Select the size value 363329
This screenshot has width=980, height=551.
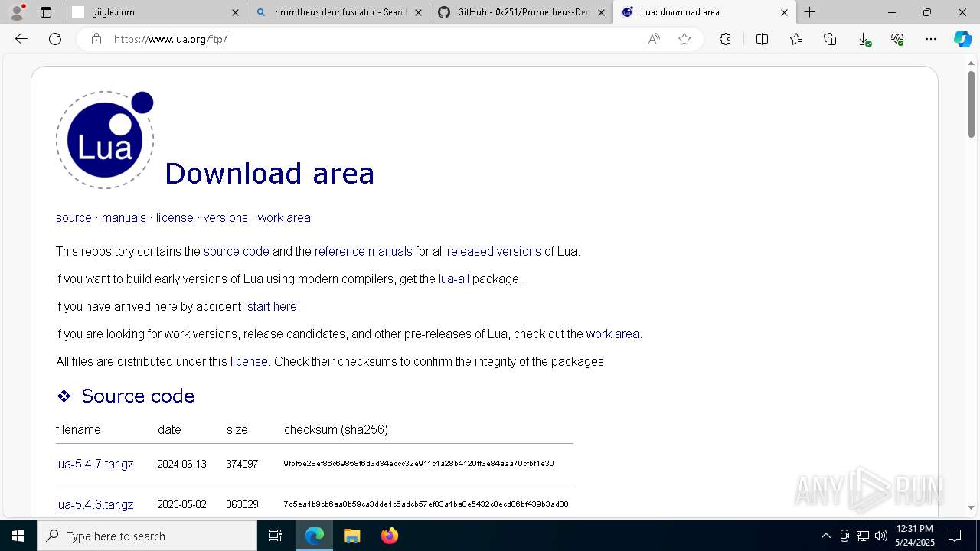click(x=242, y=504)
